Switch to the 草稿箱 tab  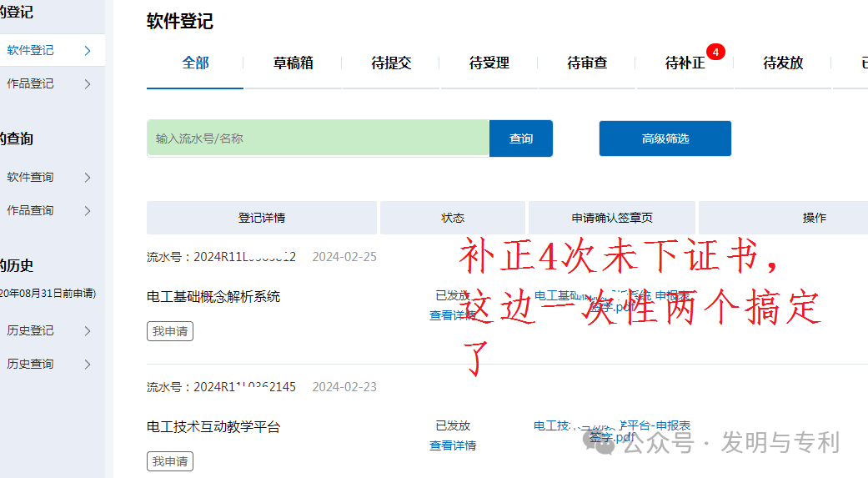[x=294, y=63]
